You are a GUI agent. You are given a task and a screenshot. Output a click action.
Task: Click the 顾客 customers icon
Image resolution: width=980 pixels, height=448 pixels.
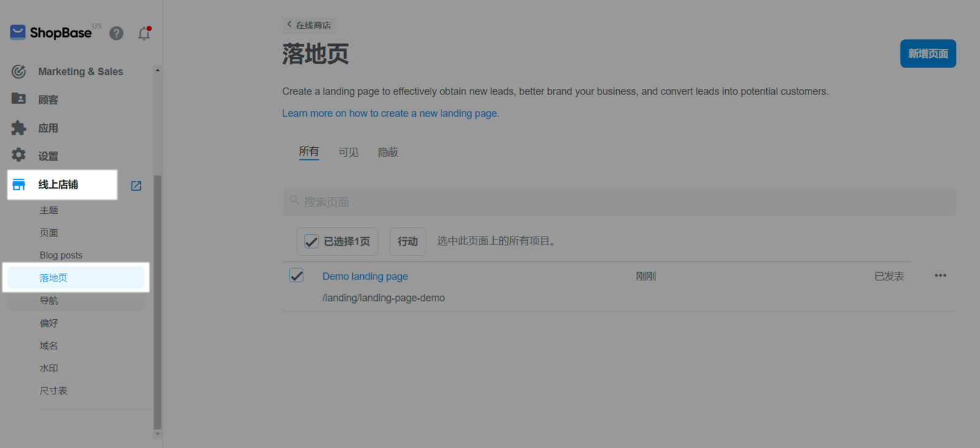click(19, 99)
